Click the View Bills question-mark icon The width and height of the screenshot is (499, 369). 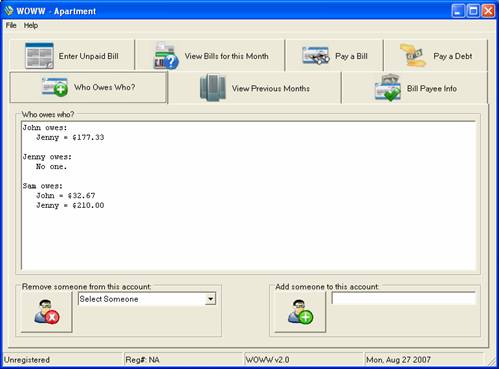165,56
